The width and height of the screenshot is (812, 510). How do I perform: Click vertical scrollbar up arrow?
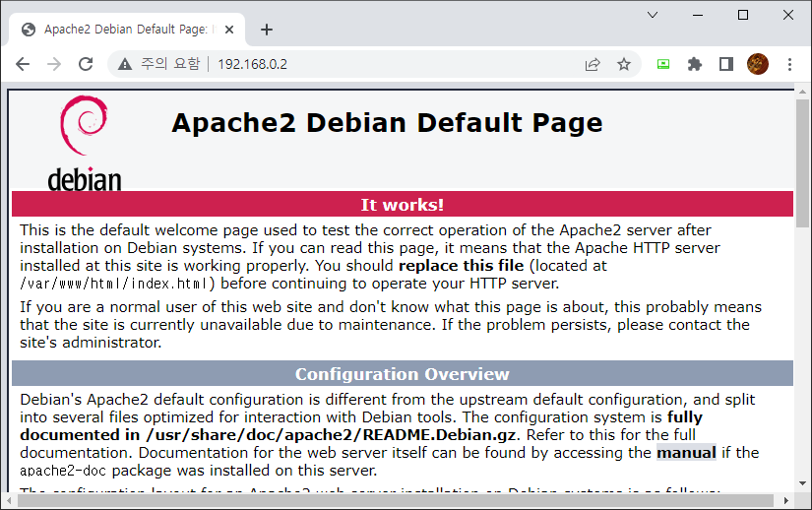(x=803, y=92)
